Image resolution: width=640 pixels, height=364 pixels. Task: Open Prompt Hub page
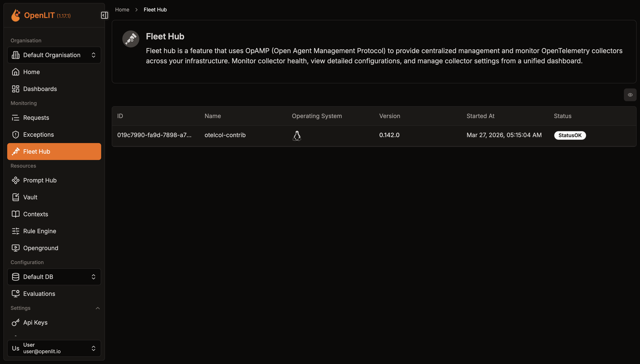[54, 180]
